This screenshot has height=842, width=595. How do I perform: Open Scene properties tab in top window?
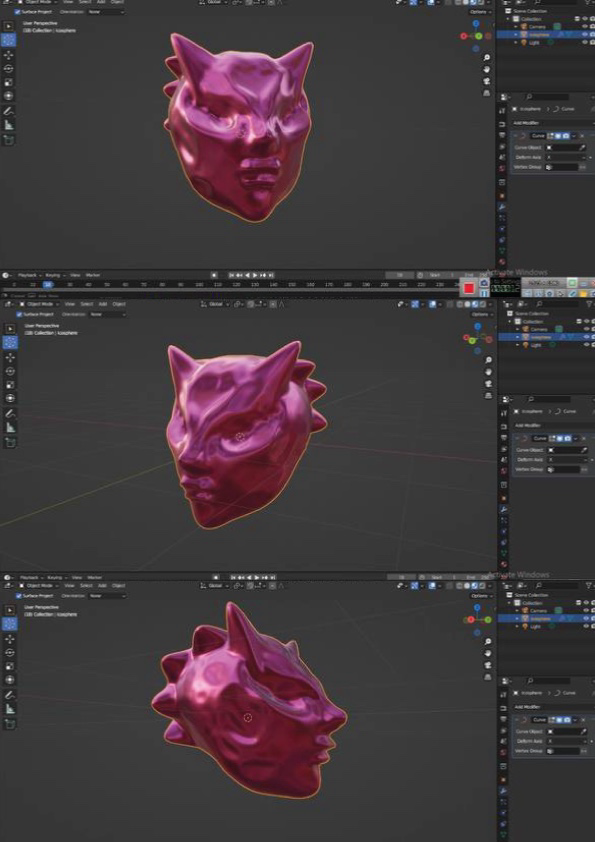tap(503, 157)
